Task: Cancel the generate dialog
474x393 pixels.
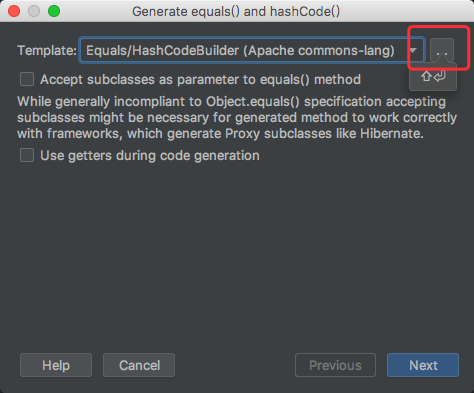Action: click(139, 365)
